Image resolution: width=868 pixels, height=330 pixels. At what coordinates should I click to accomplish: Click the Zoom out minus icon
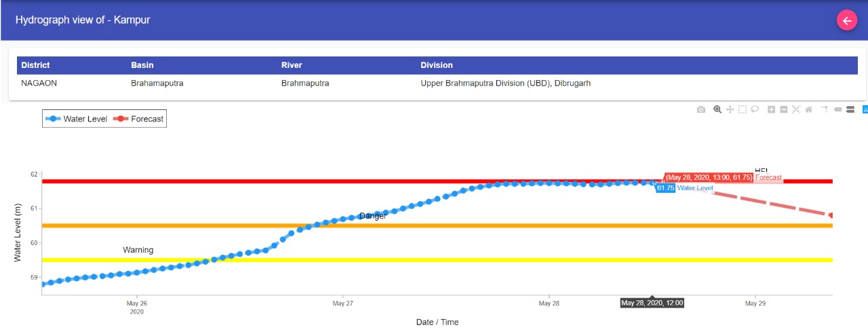tap(783, 109)
